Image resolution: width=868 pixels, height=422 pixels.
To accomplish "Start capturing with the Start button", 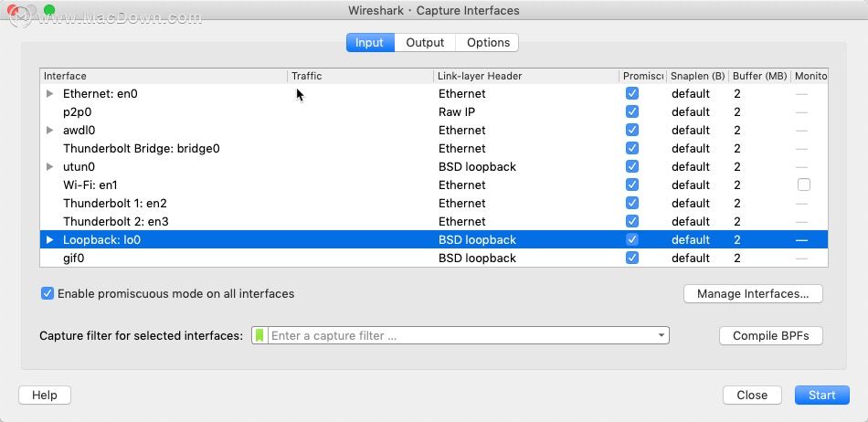I will click(821, 395).
